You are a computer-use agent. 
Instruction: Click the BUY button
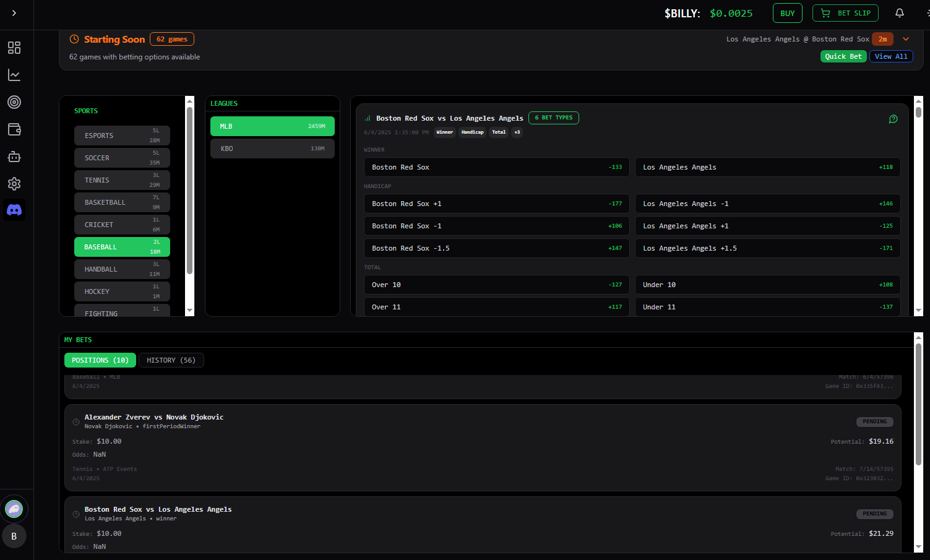[788, 13]
